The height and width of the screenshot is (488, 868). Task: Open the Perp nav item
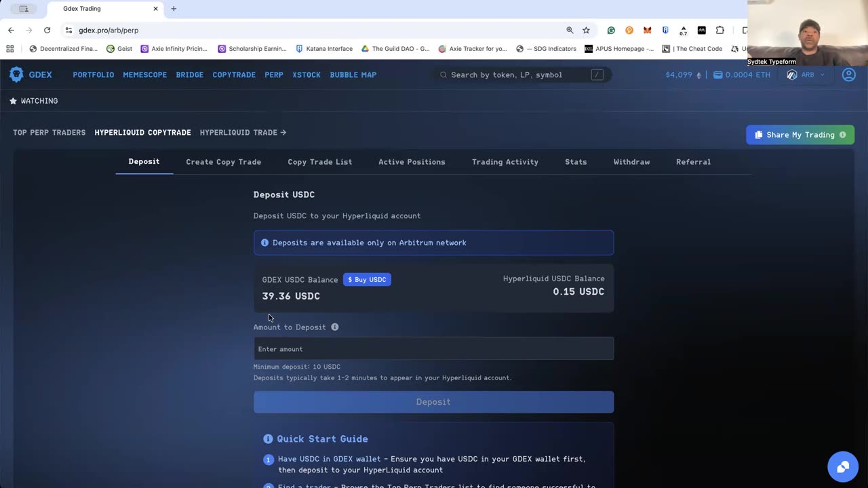[x=274, y=75]
